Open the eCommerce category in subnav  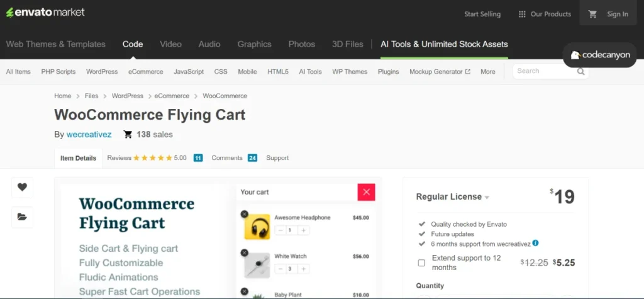(145, 72)
